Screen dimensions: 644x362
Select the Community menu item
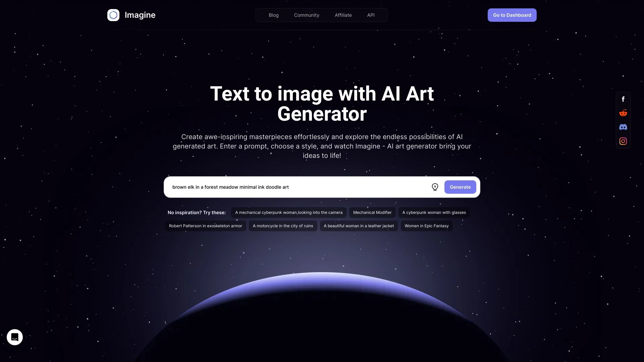coord(307,15)
